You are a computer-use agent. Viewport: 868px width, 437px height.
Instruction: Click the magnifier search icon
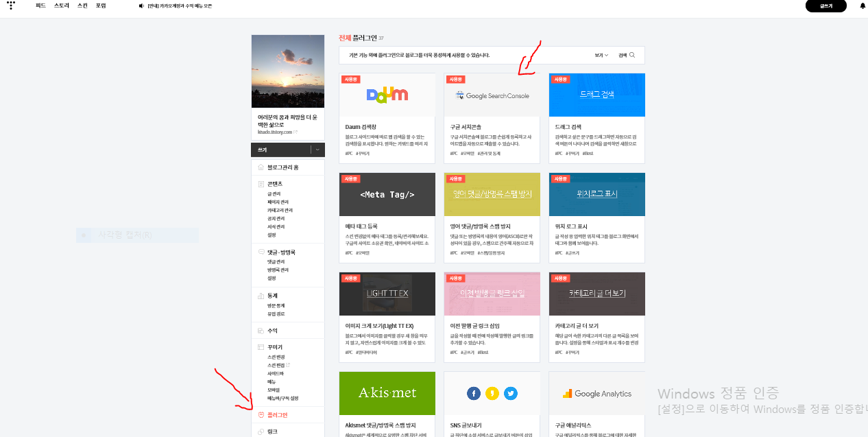pyautogui.click(x=632, y=55)
